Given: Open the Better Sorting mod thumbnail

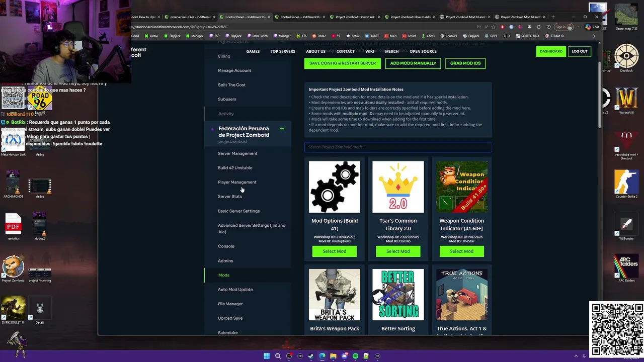Looking at the screenshot, I should click(398, 295).
